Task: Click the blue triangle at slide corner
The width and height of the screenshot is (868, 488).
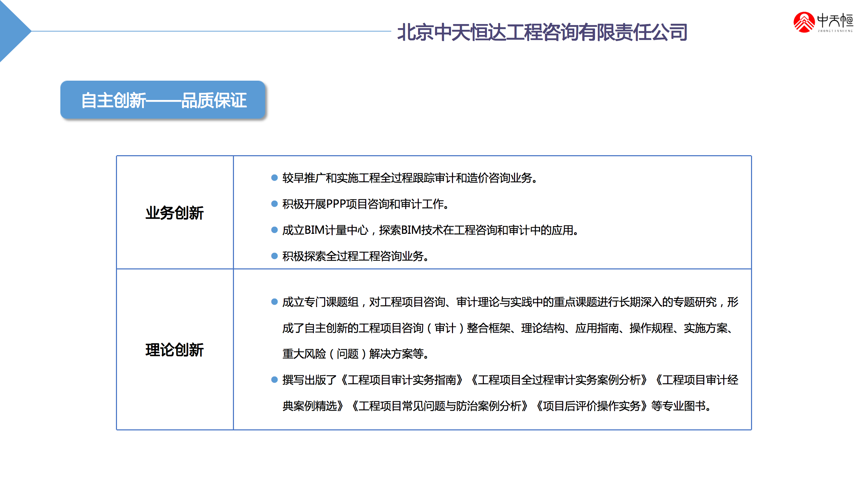Action: (x=12, y=31)
